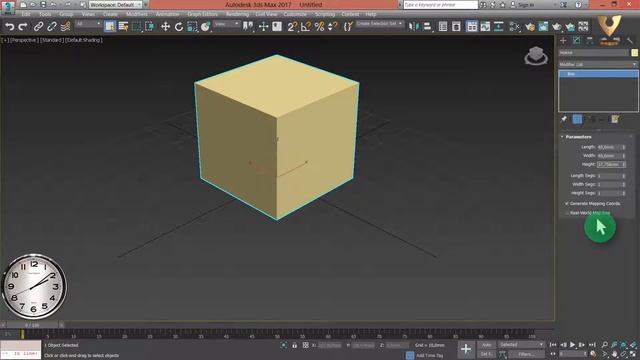Open the Scene Explorer from toolbar
Image resolution: width=640 pixels, height=360 pixels.
443,27
